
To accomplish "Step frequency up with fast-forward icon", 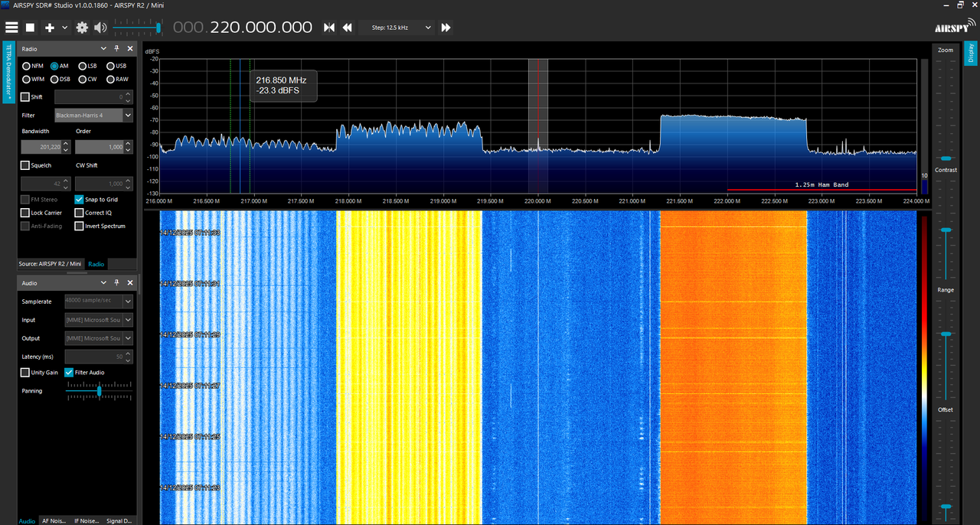I will coord(446,28).
